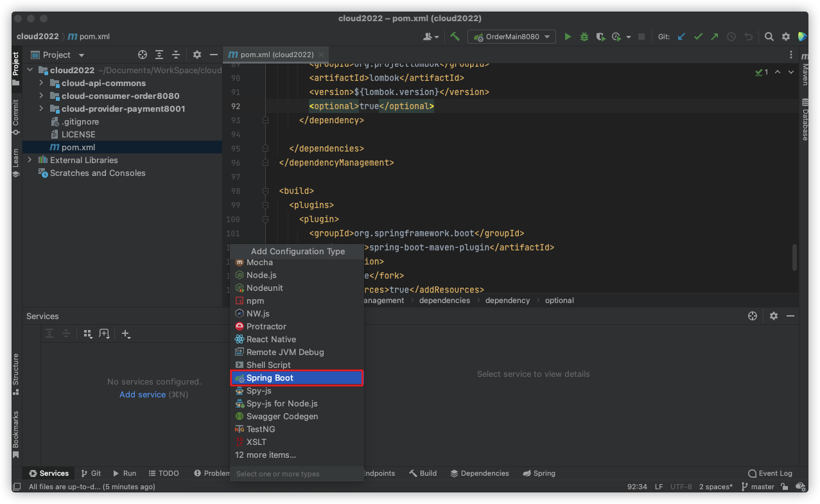
Task: Open the profiler options dropdown arrow
Action: point(629,37)
